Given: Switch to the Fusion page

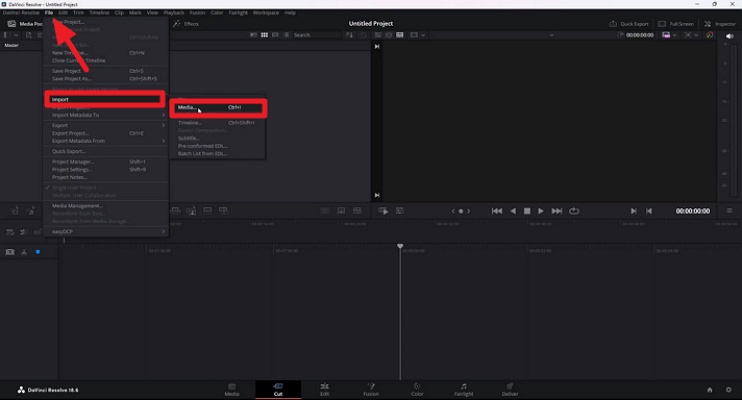Looking at the screenshot, I should [371, 390].
